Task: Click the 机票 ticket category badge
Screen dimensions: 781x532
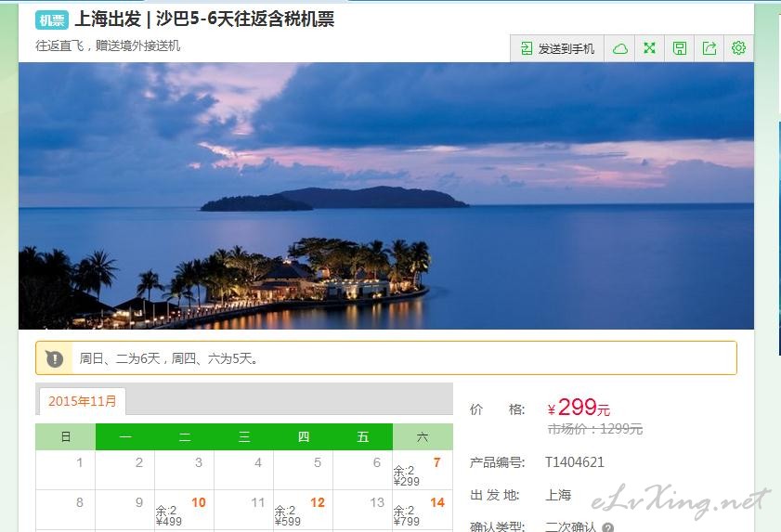Action: point(52,19)
